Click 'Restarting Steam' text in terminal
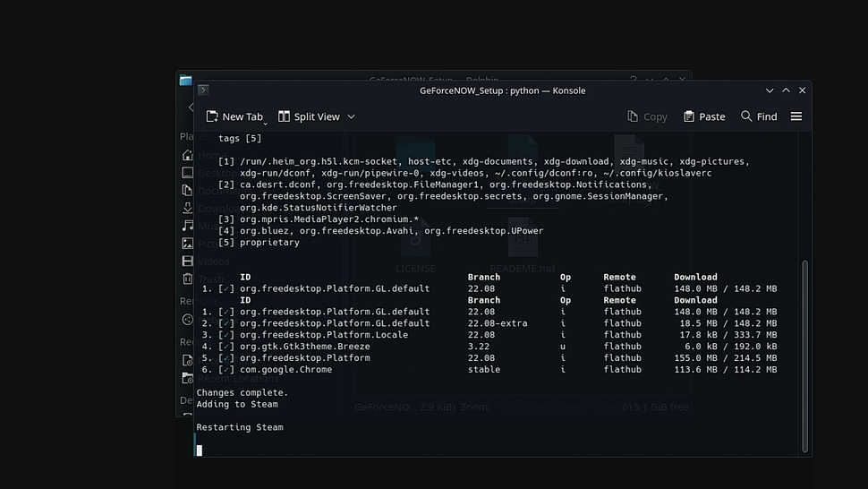This screenshot has height=489, width=868. click(240, 427)
